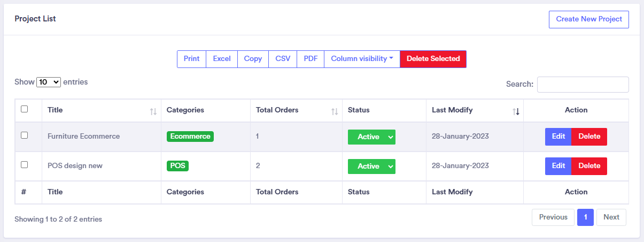The height and width of the screenshot is (242, 644).
Task: Download the list as CSV
Action: [x=283, y=59]
